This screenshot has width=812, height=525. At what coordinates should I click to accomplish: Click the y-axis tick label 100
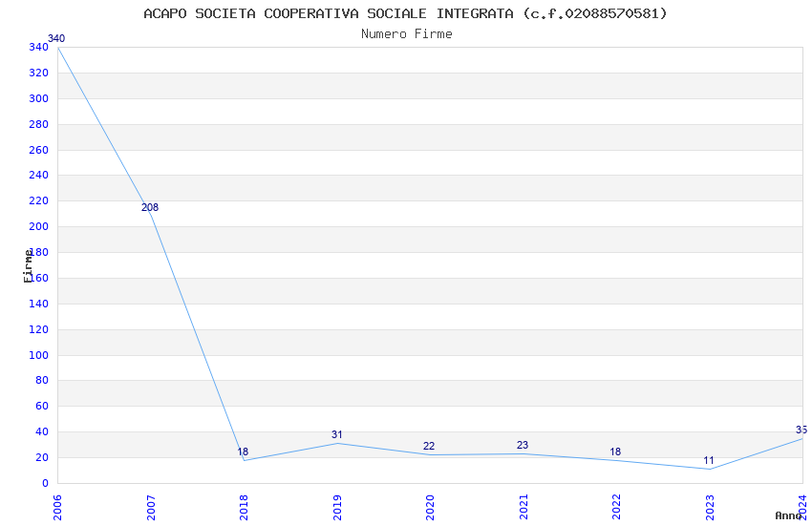39,355
